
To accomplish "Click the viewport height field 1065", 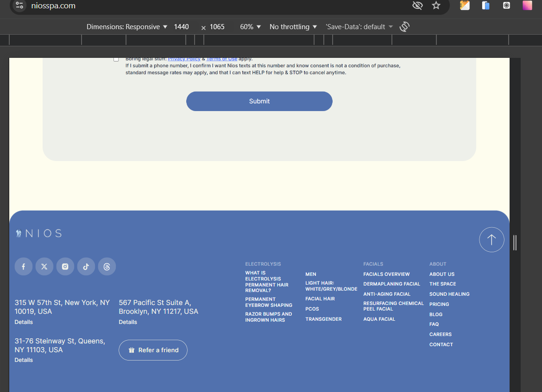I will pyautogui.click(x=217, y=26).
